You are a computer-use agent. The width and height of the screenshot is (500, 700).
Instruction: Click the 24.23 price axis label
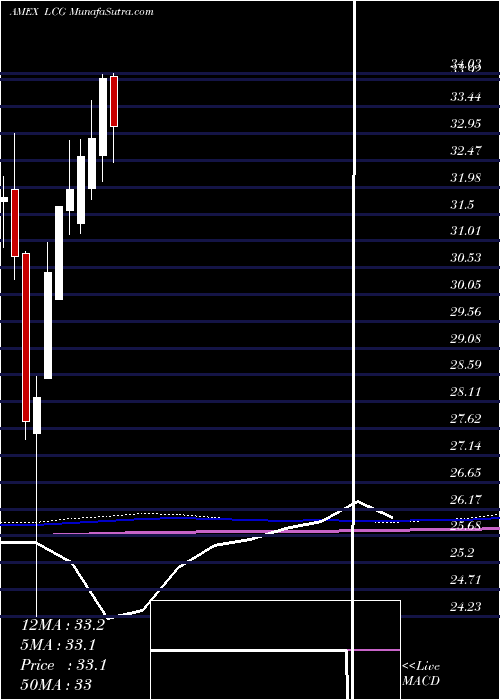[x=466, y=607]
